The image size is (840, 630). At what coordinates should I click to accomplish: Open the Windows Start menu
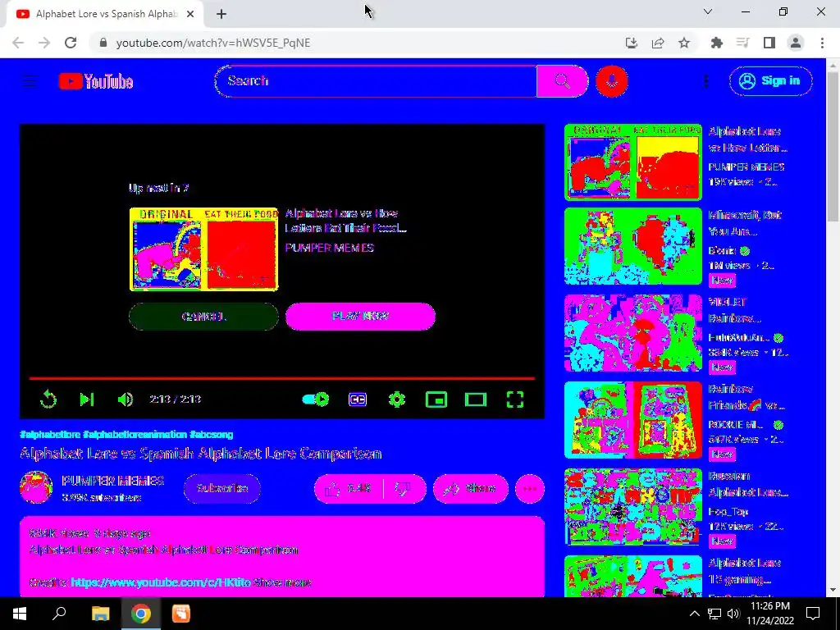point(20,614)
